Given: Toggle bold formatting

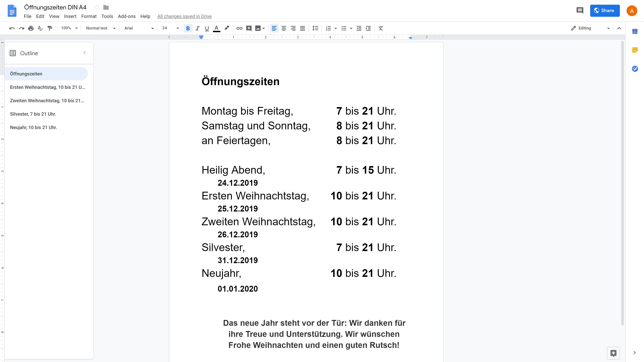Looking at the screenshot, I should point(188,28).
